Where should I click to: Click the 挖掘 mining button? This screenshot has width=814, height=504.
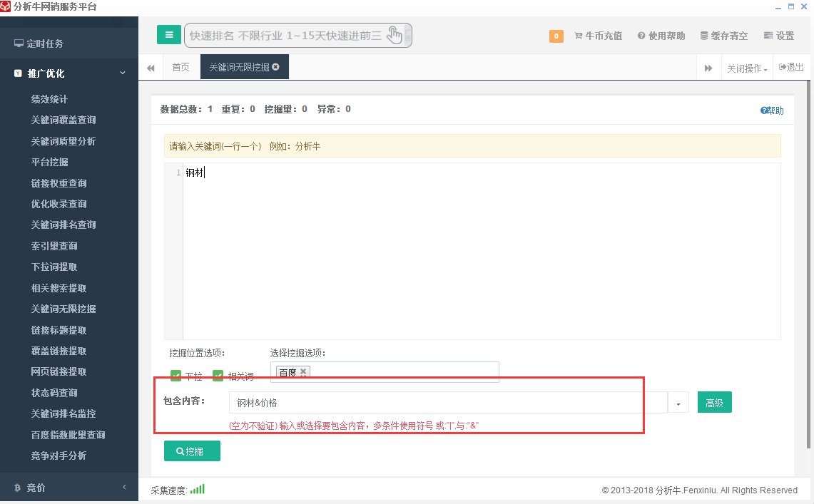tap(192, 451)
